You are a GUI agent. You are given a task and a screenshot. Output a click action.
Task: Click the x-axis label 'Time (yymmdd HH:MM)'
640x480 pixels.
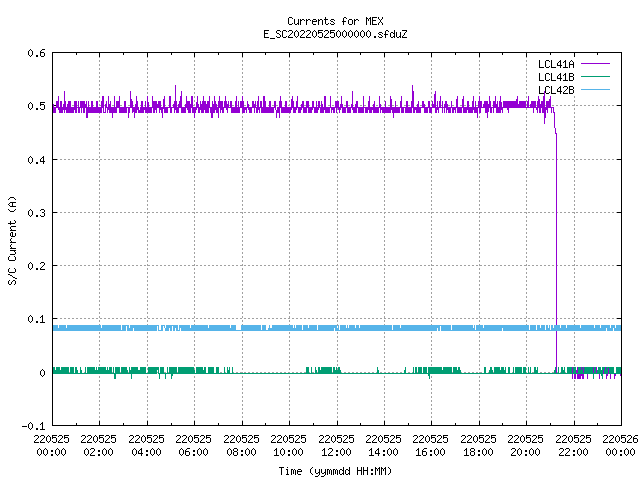335,471
